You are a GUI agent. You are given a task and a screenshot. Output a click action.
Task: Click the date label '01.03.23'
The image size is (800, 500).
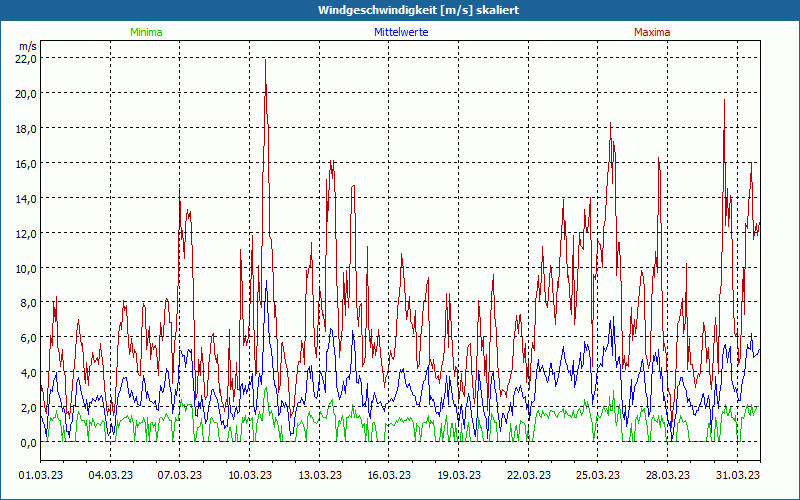click(x=41, y=476)
